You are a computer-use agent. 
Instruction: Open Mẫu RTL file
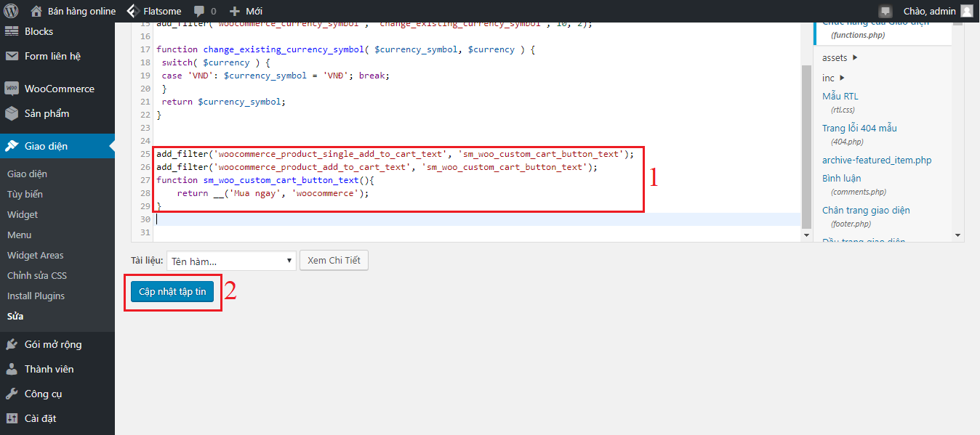pyautogui.click(x=840, y=96)
